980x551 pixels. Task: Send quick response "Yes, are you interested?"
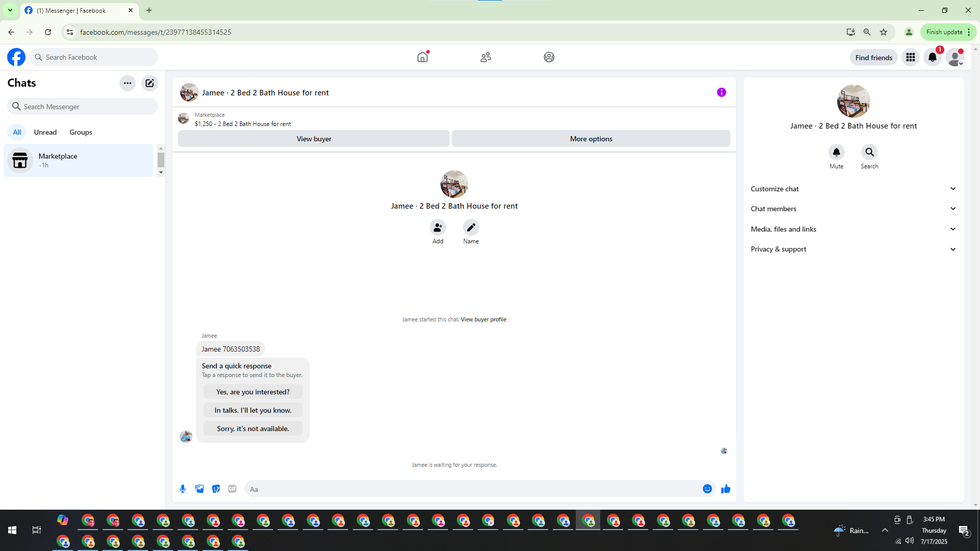253,392
